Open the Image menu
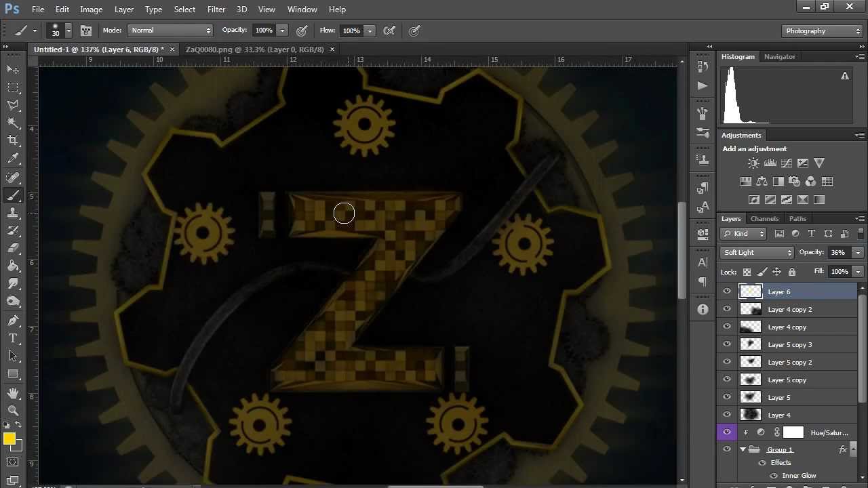 (91, 9)
